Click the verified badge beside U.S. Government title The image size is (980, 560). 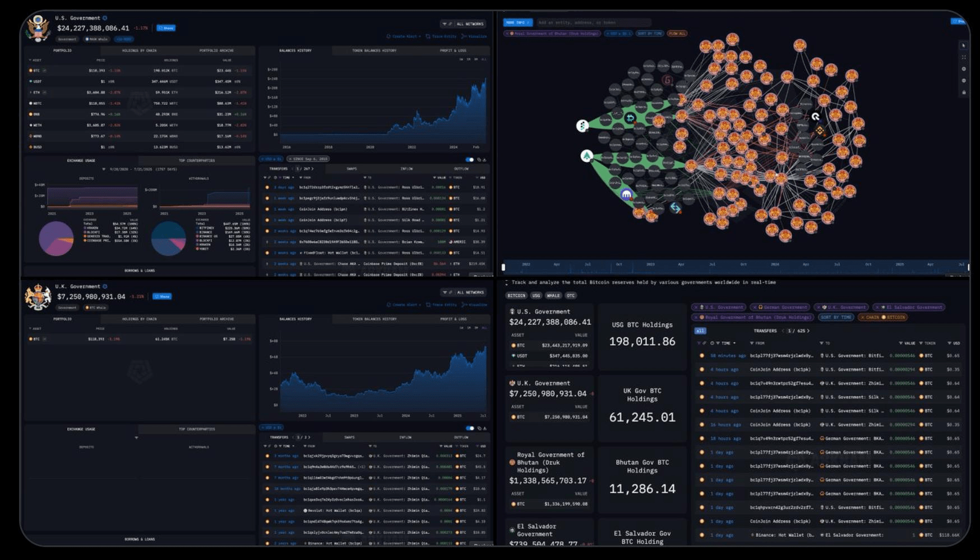tap(105, 18)
